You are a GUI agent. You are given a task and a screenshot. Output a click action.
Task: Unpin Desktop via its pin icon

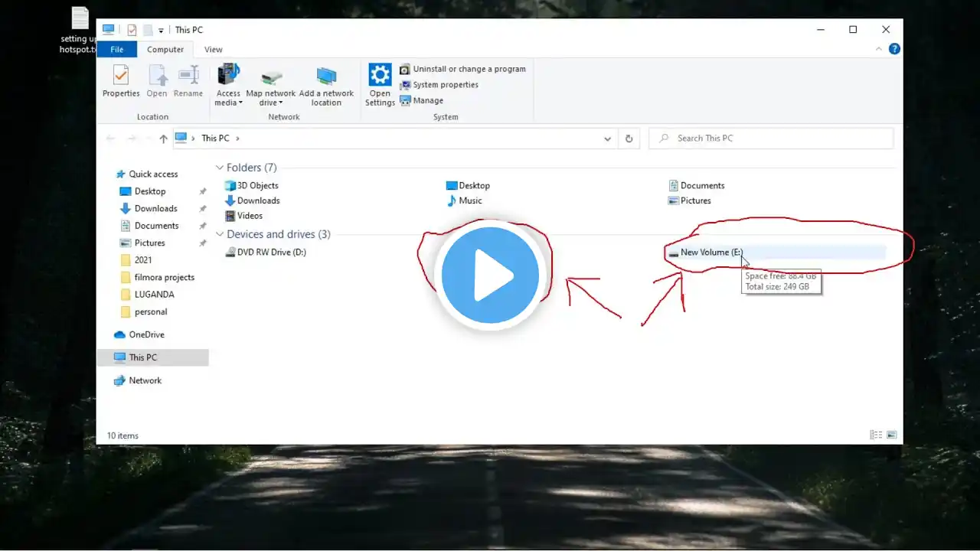[202, 191]
